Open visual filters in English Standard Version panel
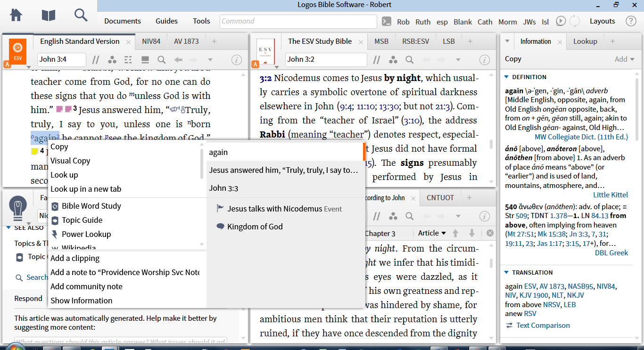This screenshot has height=350, width=644. click(112, 60)
